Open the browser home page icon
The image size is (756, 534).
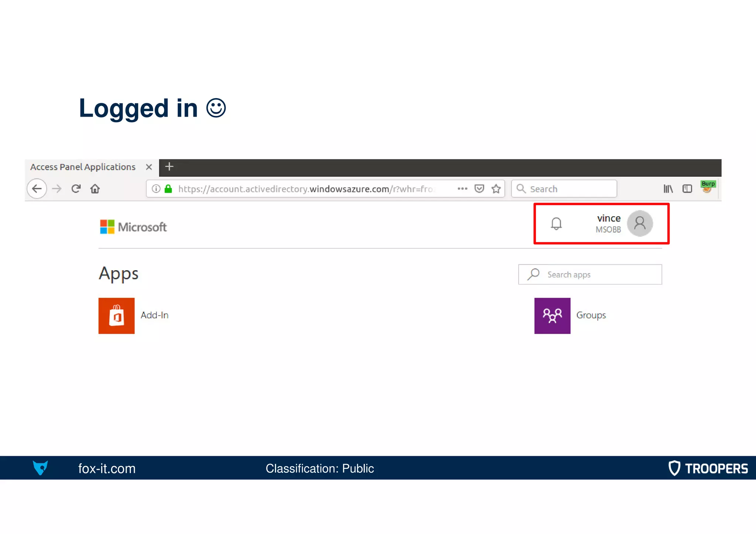click(95, 189)
